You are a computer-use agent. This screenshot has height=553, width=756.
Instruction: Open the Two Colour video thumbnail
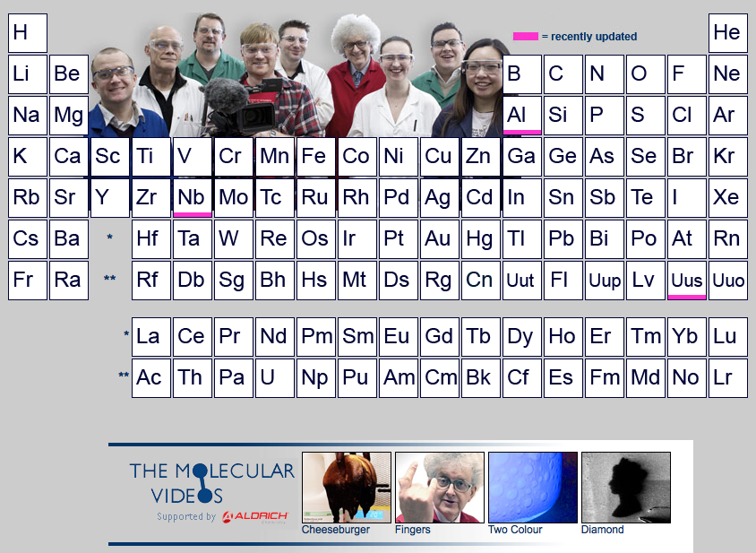coord(533,488)
